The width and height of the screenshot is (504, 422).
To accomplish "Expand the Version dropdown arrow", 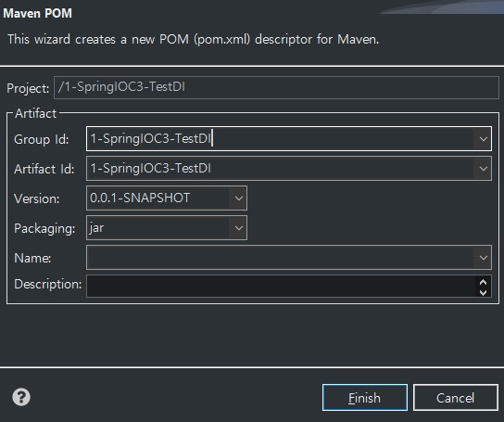I will (x=238, y=198).
